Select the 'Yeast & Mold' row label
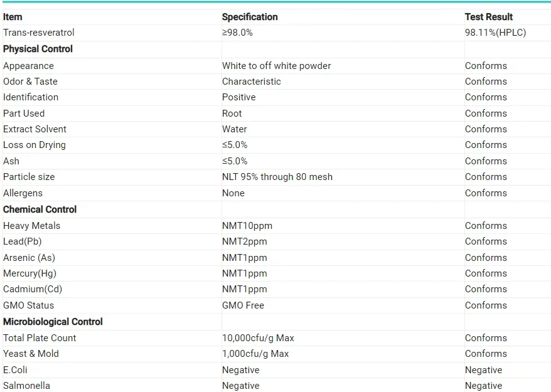551x392 pixels. (x=31, y=354)
